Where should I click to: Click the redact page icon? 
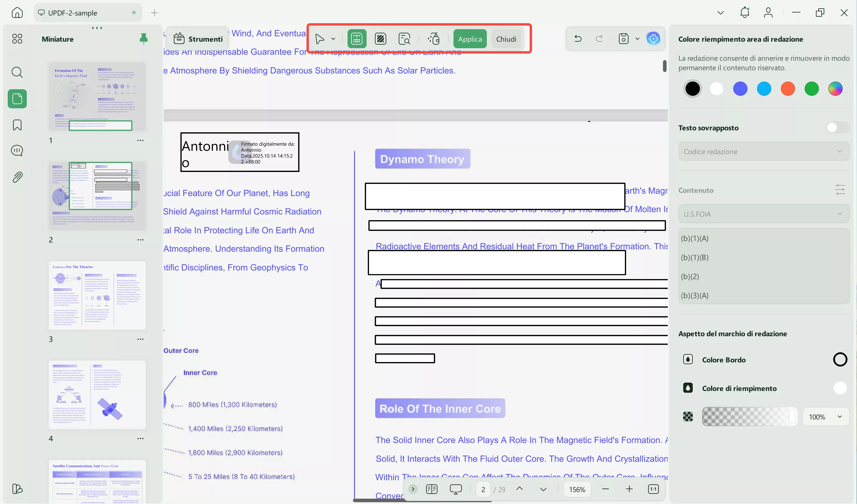(x=380, y=39)
